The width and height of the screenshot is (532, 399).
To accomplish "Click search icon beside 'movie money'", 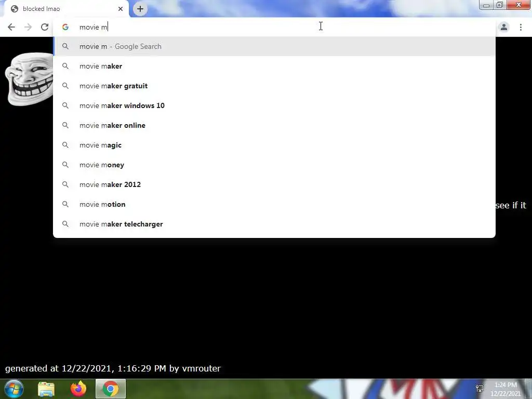I will (x=65, y=165).
